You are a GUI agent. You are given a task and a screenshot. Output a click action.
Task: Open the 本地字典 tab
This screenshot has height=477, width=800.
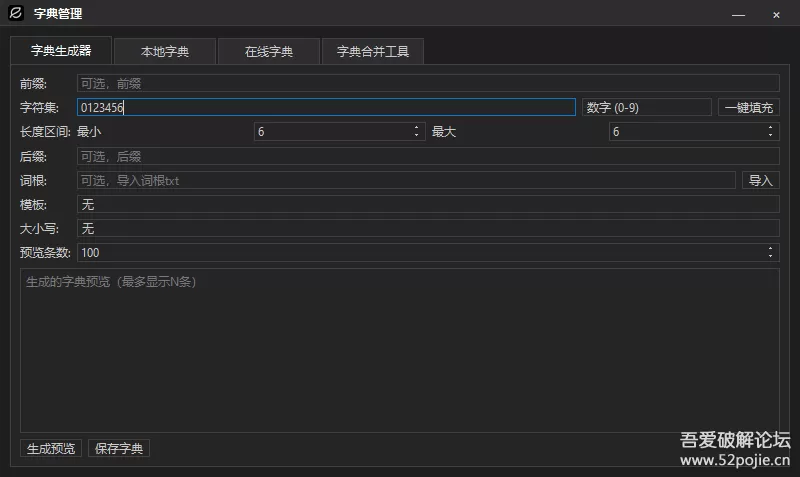click(x=165, y=52)
